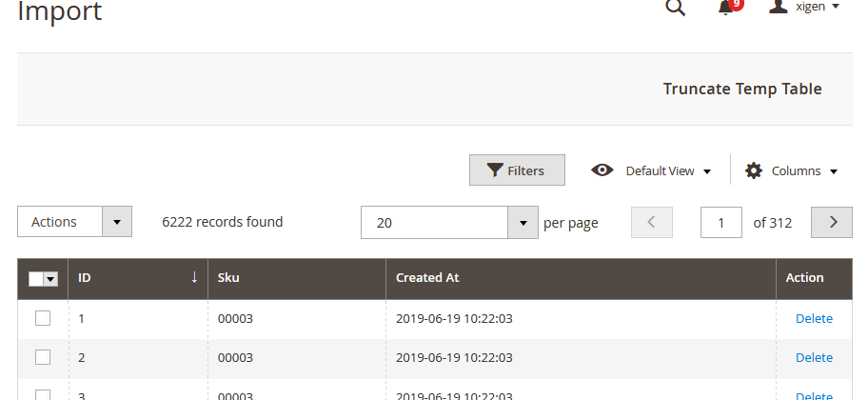This screenshot has width=868, height=400.
Task: Open the per page count dropdown arrow
Action: pyautogui.click(x=523, y=223)
